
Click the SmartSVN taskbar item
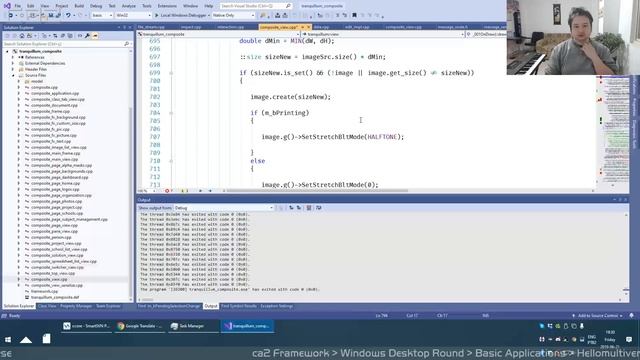pyautogui.click(x=86, y=326)
